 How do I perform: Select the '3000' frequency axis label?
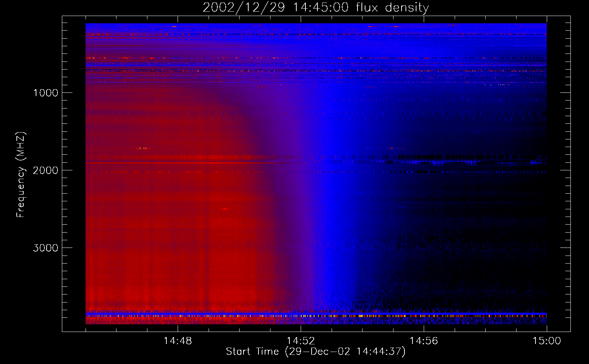(46, 248)
